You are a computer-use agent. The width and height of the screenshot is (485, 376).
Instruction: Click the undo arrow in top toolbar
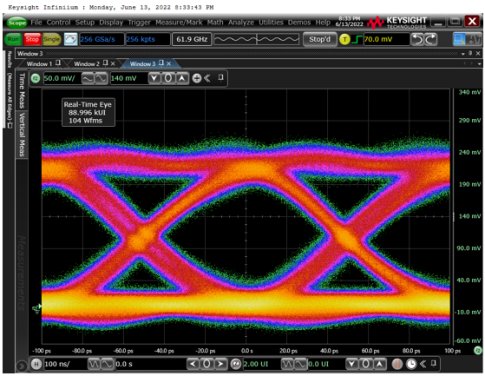(x=417, y=40)
